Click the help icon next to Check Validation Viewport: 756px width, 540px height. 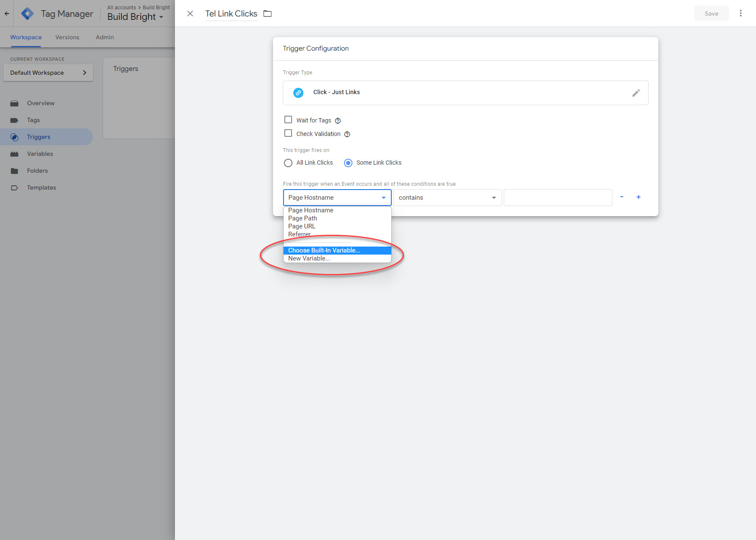(347, 134)
